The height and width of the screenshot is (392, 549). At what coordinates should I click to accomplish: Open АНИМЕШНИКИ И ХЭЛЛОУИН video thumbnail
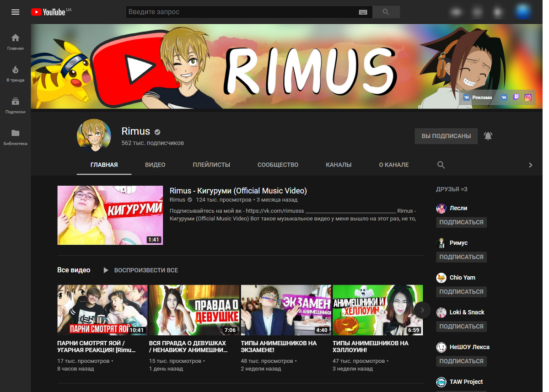point(378,310)
